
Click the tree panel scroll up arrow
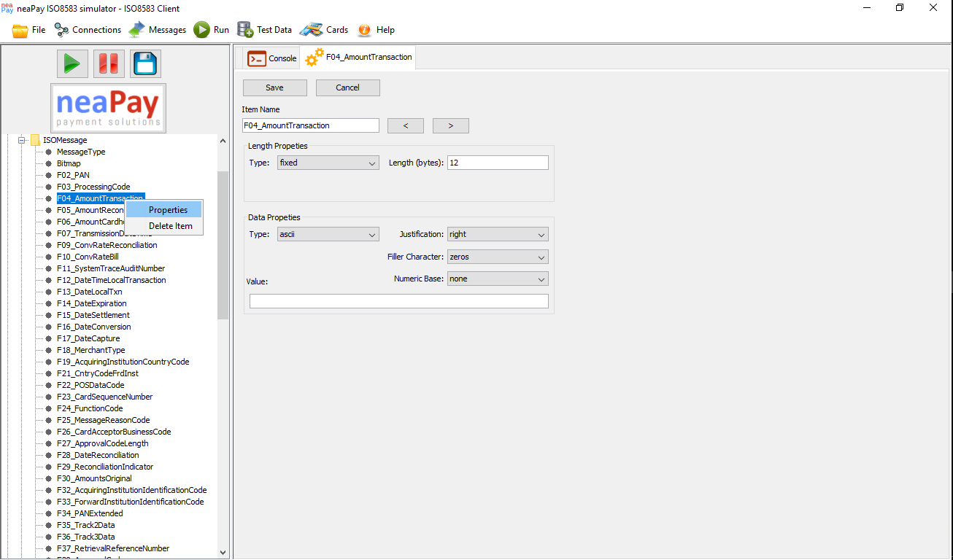click(223, 141)
